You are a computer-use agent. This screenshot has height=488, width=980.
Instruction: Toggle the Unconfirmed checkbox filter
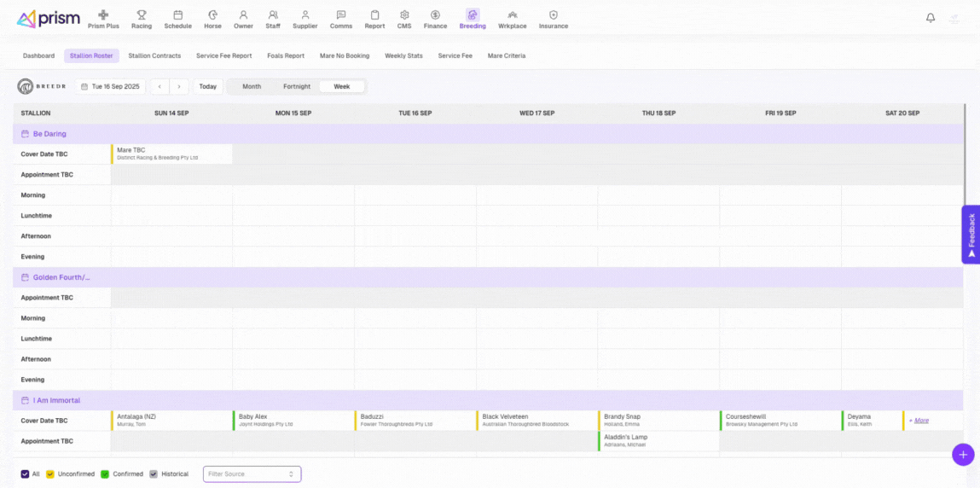[x=50, y=473]
